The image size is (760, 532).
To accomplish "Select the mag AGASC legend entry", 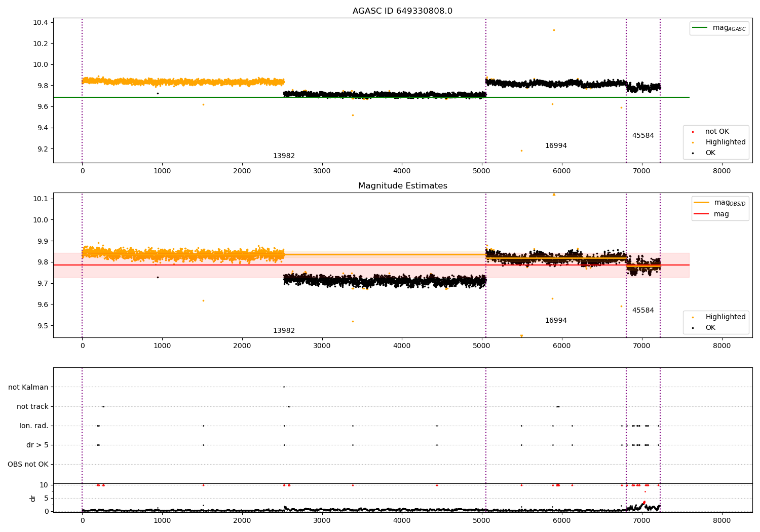I will pos(719,28).
